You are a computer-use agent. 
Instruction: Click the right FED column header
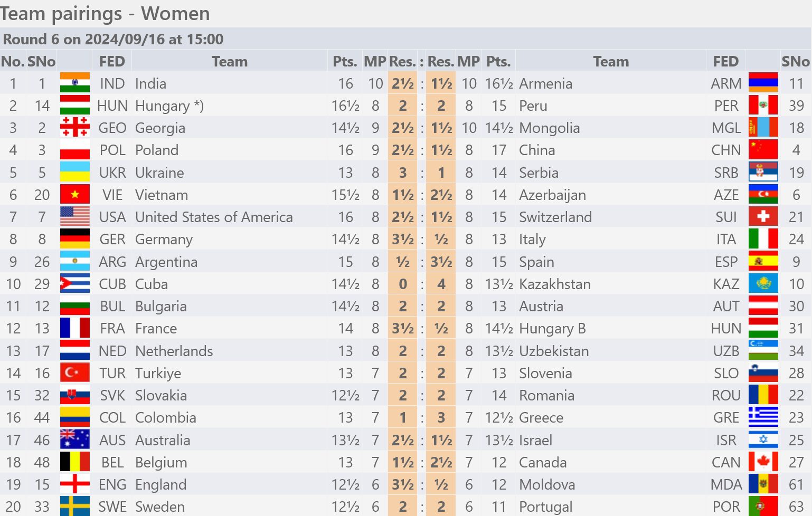pyautogui.click(x=726, y=61)
